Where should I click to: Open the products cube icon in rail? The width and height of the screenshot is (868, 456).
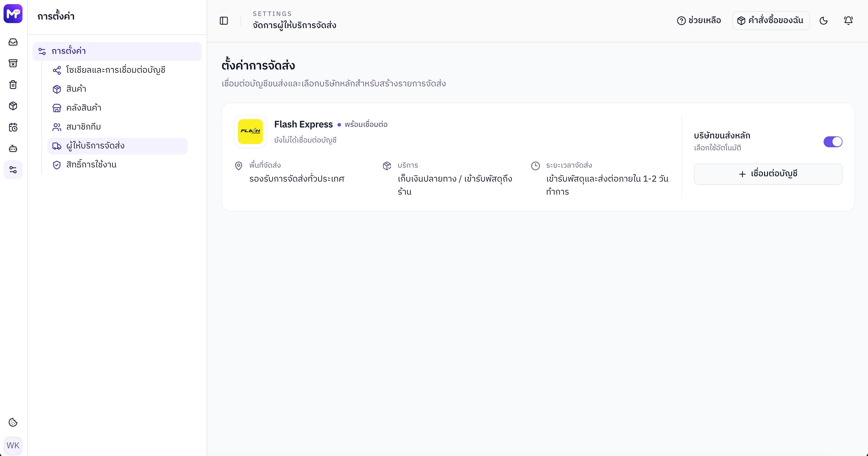13,106
